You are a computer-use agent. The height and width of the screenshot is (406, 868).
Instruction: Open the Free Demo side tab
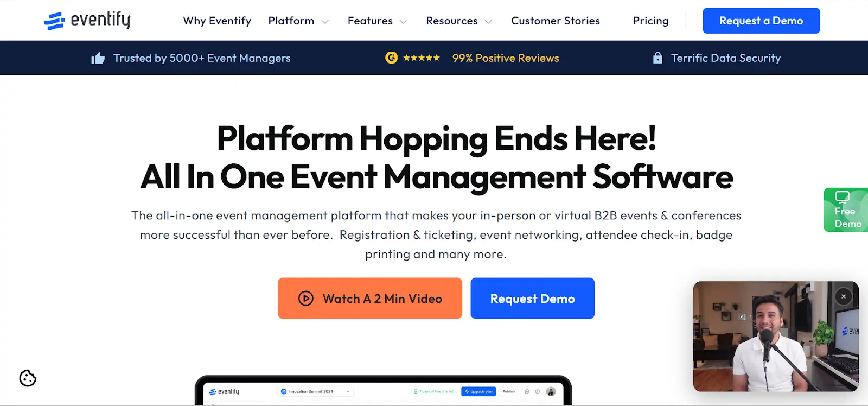(x=846, y=210)
